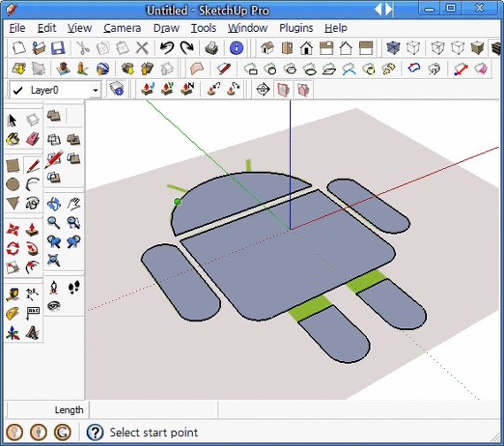Click the Redo arrow

(x=187, y=48)
